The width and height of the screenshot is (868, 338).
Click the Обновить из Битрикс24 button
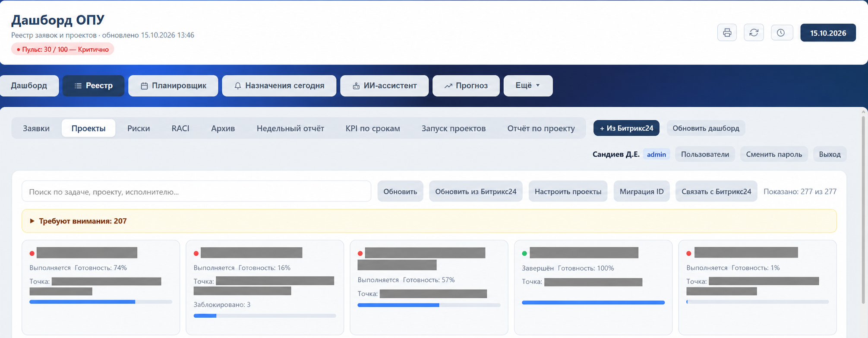tap(476, 191)
